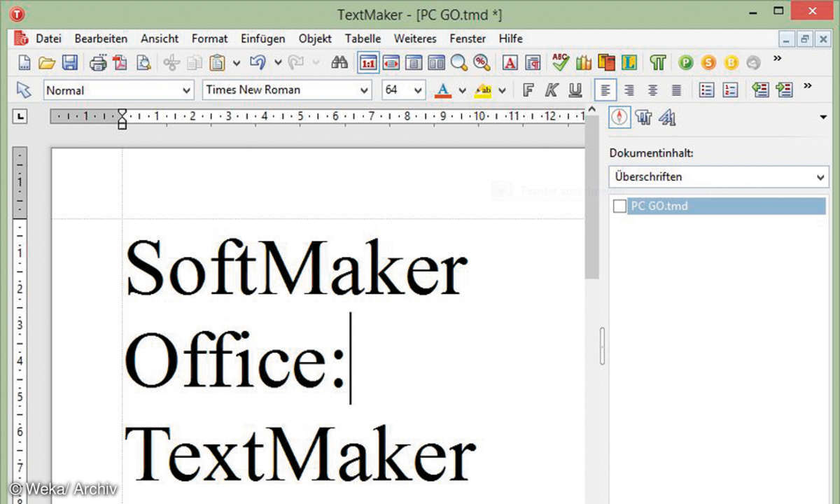840x504 pixels.
Task: Open paragraph formatting dialog icon
Action: [x=533, y=63]
